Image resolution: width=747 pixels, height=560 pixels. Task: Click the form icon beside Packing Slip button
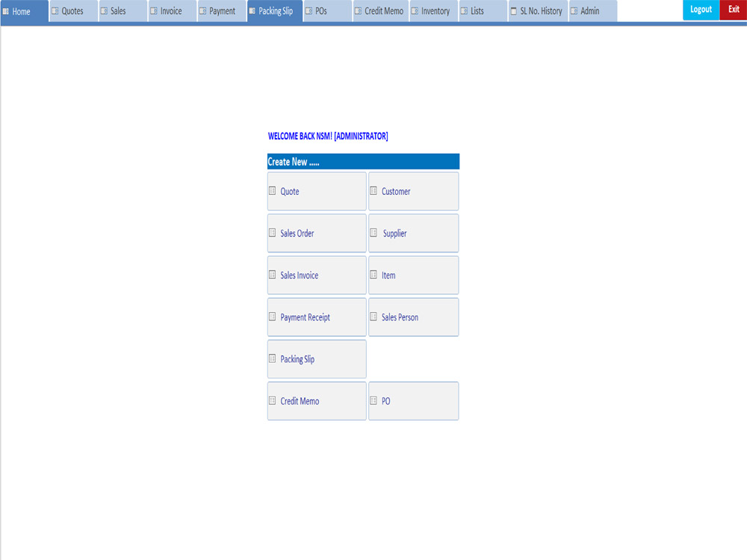272,358
